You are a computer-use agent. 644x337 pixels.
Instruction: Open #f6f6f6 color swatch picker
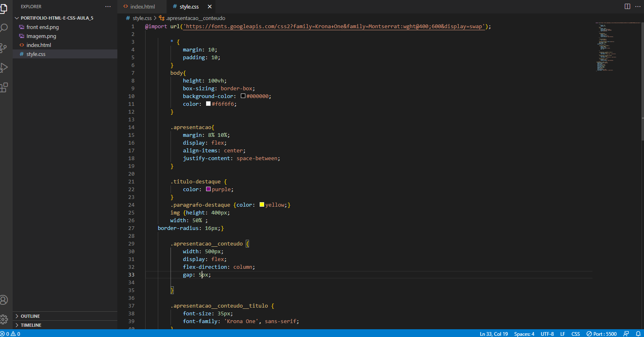pos(208,104)
